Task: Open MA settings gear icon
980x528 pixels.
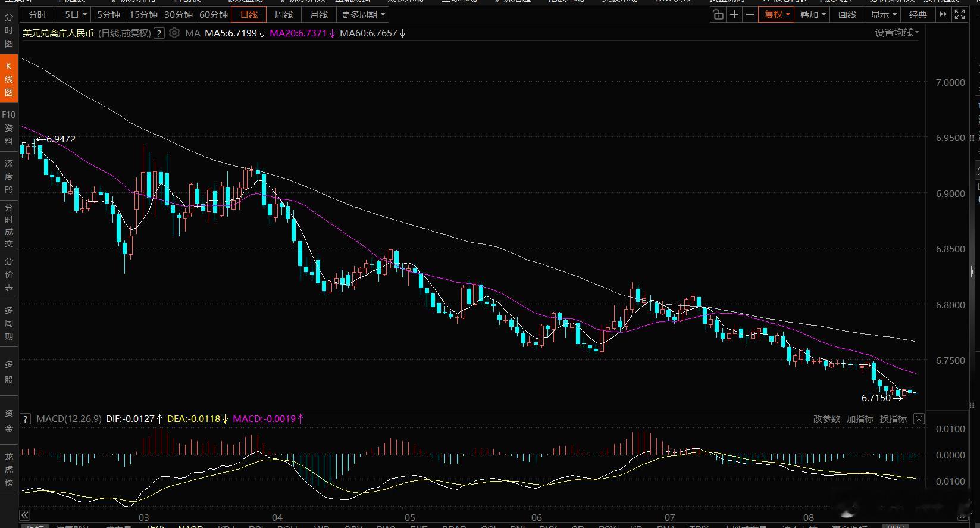Action: [174, 33]
